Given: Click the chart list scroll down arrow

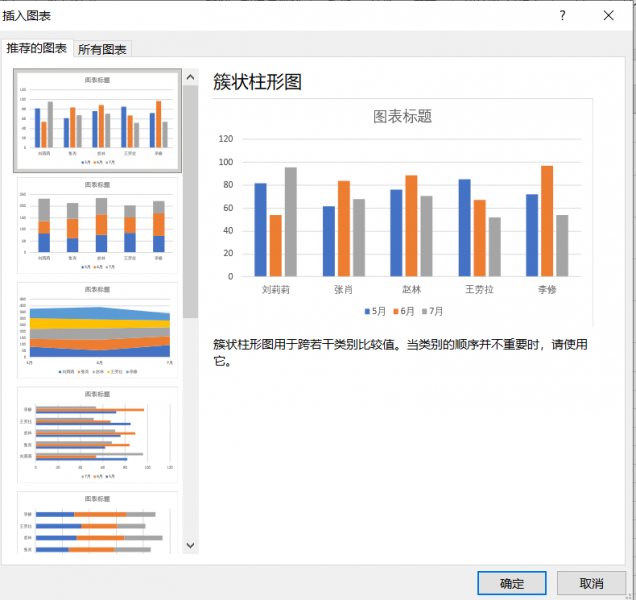Looking at the screenshot, I should pyautogui.click(x=190, y=545).
